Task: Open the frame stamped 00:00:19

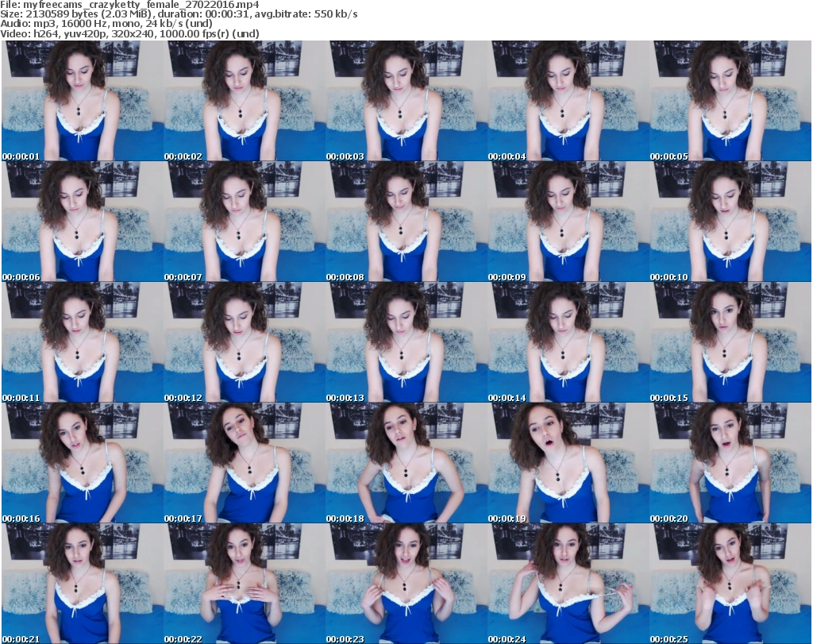Action: click(x=568, y=463)
